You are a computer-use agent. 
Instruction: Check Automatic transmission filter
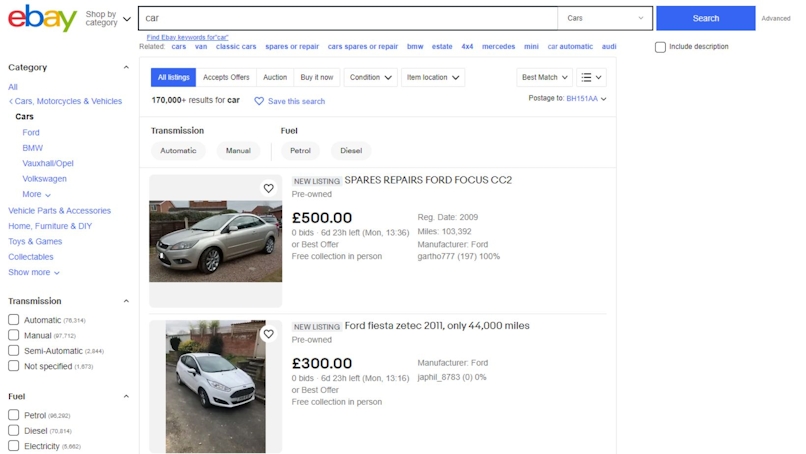click(14, 320)
